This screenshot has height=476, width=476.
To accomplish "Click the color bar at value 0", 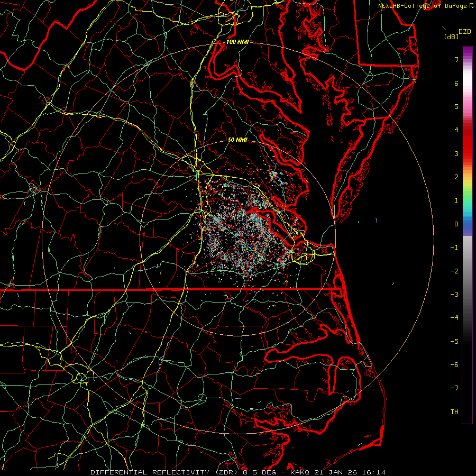I will [467, 224].
